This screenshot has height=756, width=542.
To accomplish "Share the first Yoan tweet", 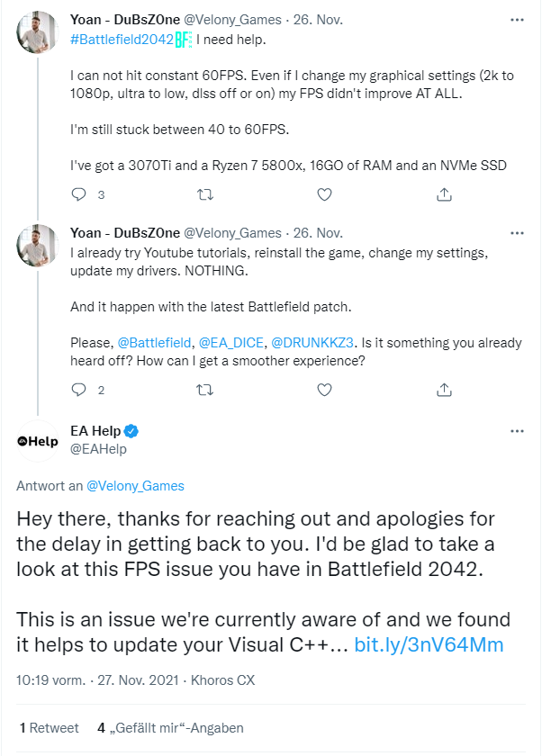I will coord(444,194).
